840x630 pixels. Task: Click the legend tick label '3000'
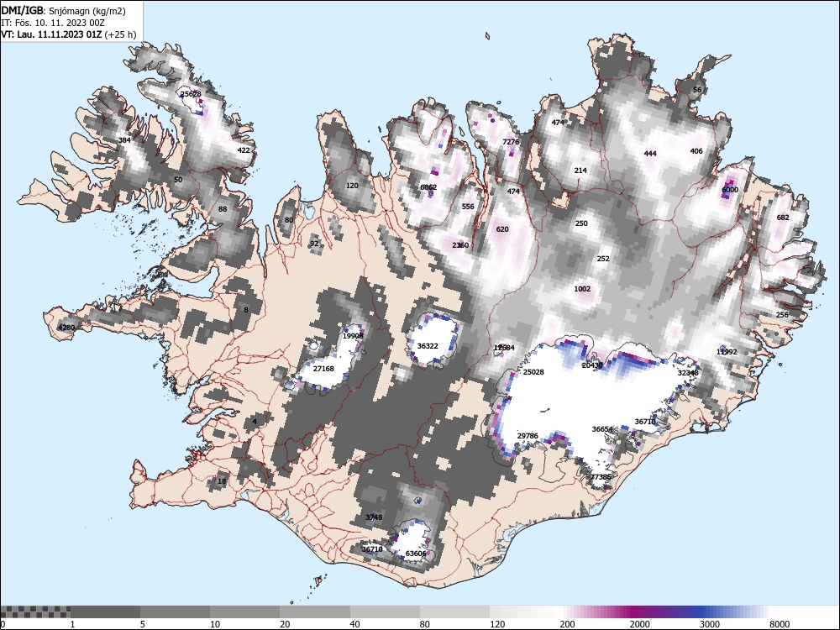tap(710, 624)
